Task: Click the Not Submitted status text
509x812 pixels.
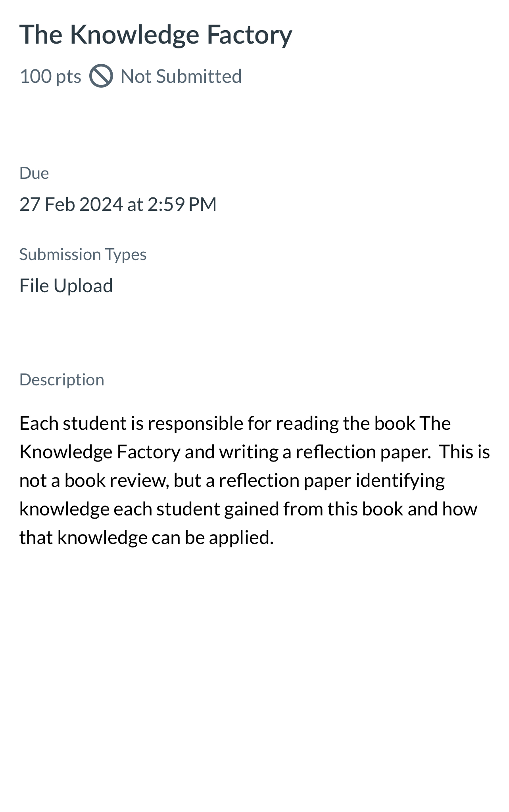Action: pos(181,76)
